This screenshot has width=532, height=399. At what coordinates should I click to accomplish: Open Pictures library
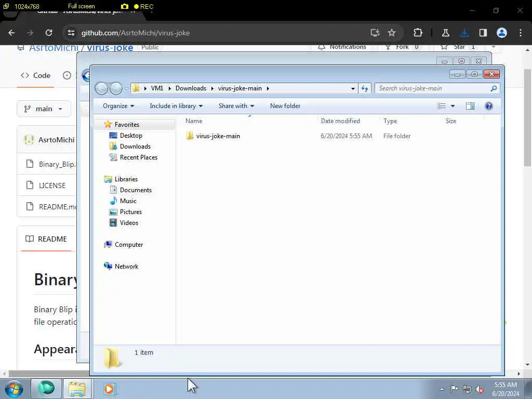tap(130, 212)
